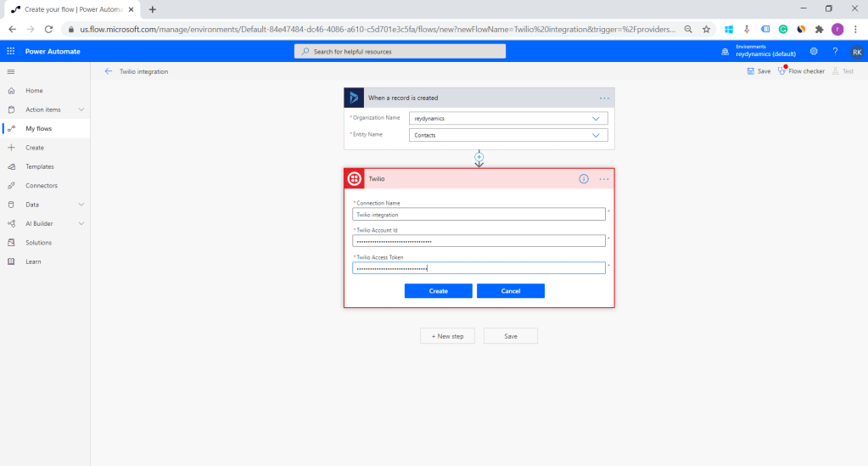
Task: Click the Connection Name input field
Action: tap(479, 215)
